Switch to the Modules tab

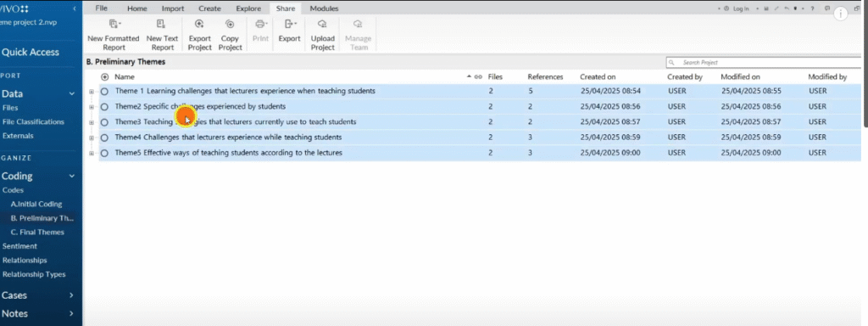click(324, 8)
